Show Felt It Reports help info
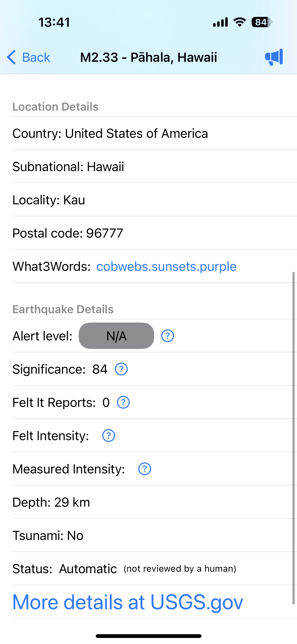This screenshot has width=297, height=644. (x=123, y=402)
